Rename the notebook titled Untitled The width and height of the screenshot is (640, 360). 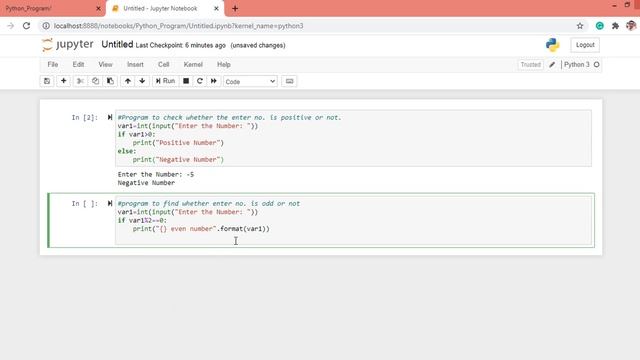[x=117, y=44]
